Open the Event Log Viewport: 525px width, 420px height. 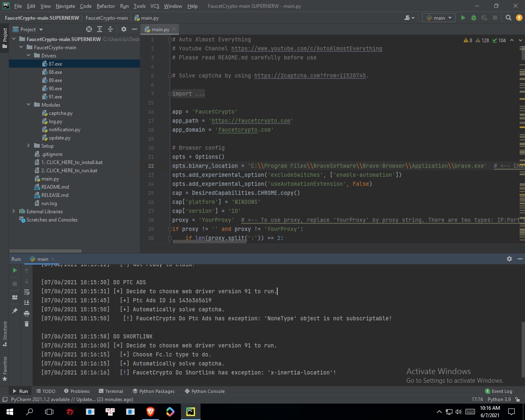(x=498, y=391)
